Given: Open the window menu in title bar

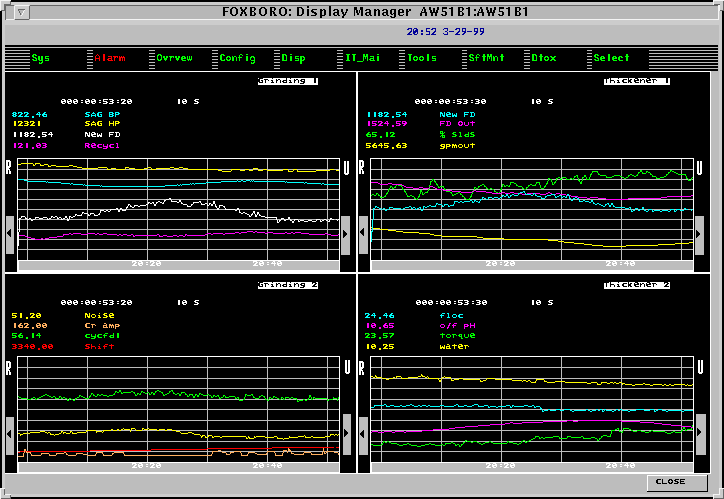Looking at the screenshot, I should pyautogui.click(x=21, y=12).
